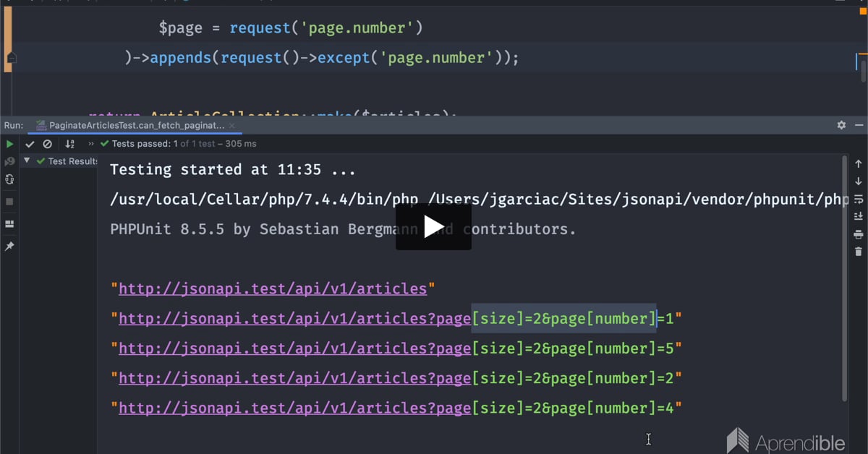Click the /usr/local/Cellar/php command line
Viewport: 868px width, 454px height.
479,200
